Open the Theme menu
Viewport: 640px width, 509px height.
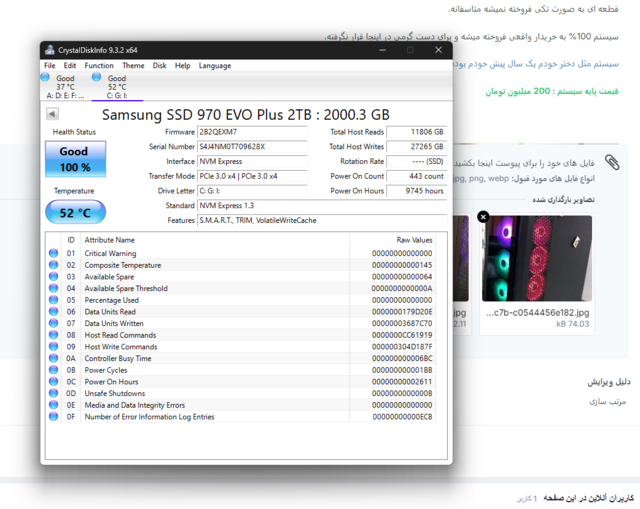(x=133, y=66)
